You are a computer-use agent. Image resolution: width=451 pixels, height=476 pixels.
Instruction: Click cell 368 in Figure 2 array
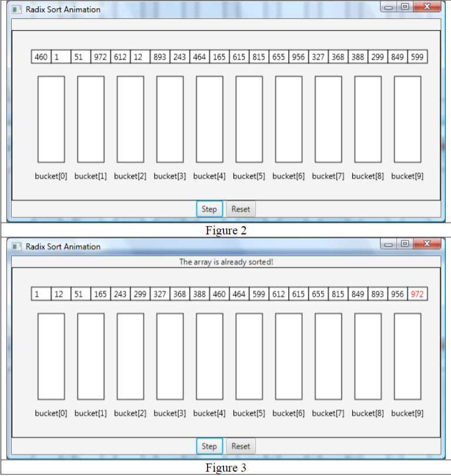coord(338,56)
